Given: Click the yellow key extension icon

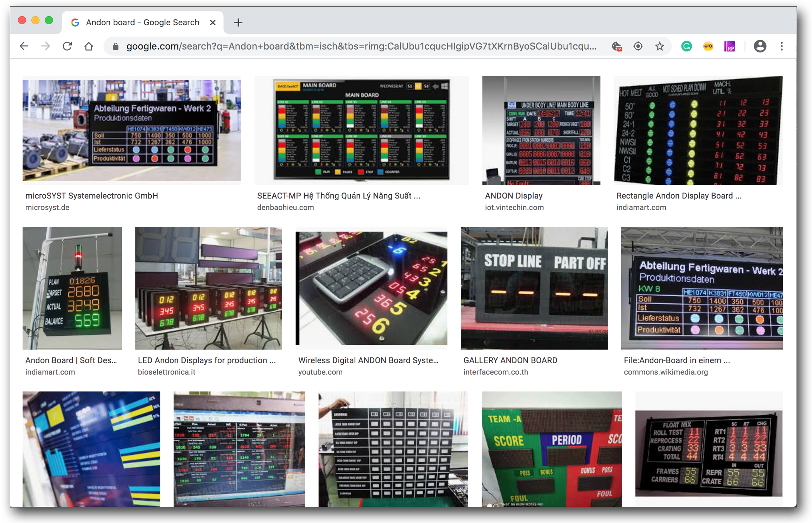Looking at the screenshot, I should click(708, 46).
